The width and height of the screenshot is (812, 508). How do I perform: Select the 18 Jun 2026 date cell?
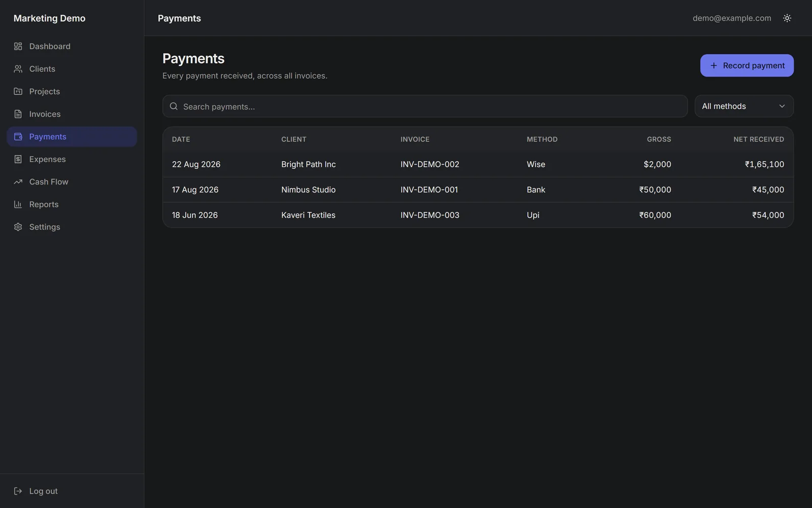coord(195,215)
